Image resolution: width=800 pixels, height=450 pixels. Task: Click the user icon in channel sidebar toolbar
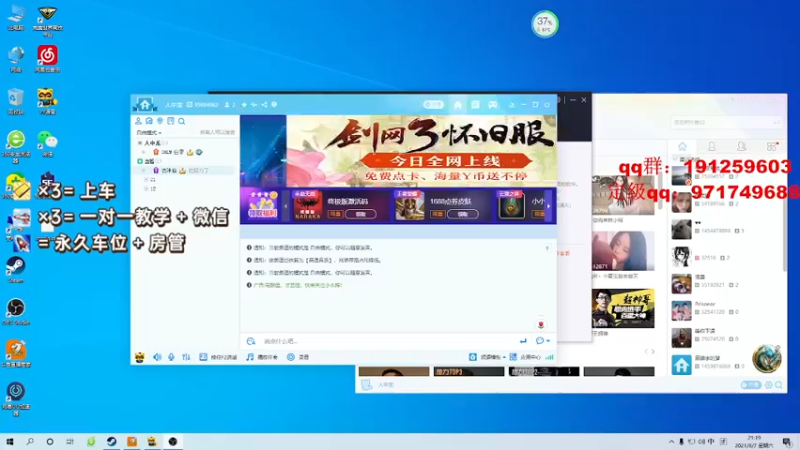click(138, 121)
